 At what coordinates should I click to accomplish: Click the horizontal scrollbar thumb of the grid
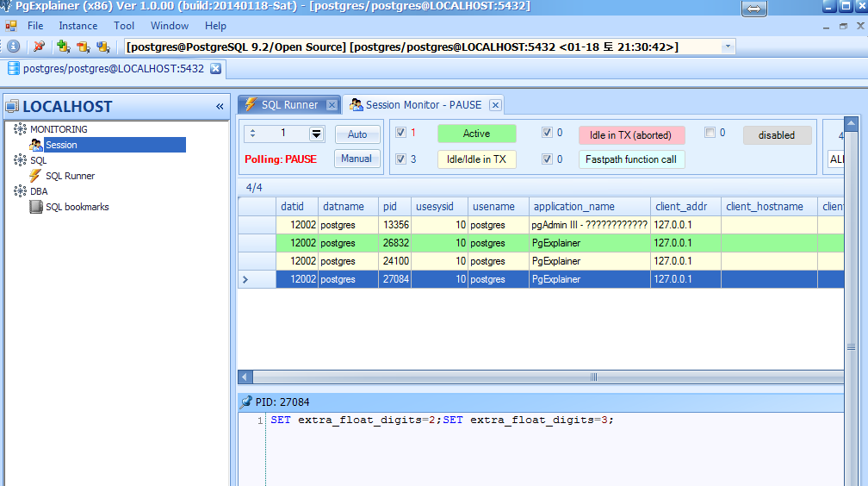pos(593,377)
